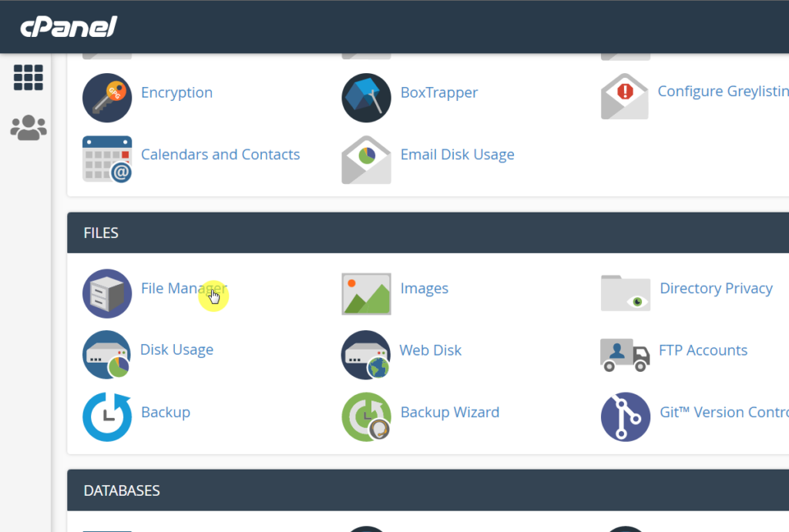Image resolution: width=789 pixels, height=532 pixels.
Task: Open the Encryption link
Action: 176,92
